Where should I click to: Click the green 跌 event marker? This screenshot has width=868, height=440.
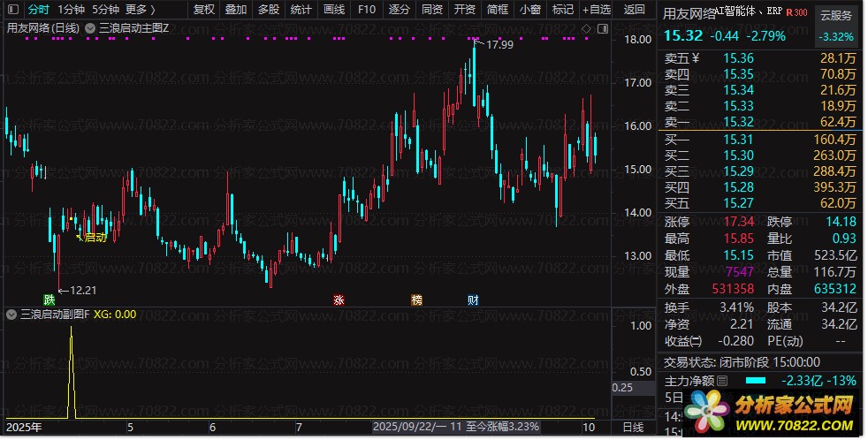point(49,300)
